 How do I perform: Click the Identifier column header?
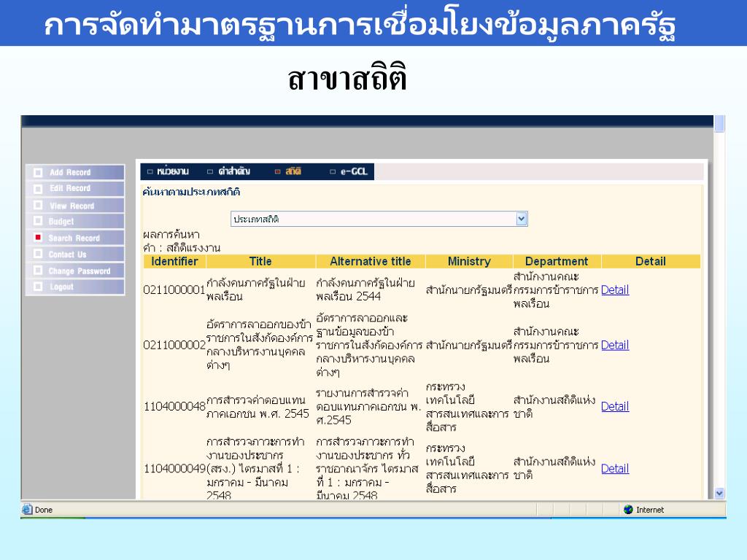point(174,262)
